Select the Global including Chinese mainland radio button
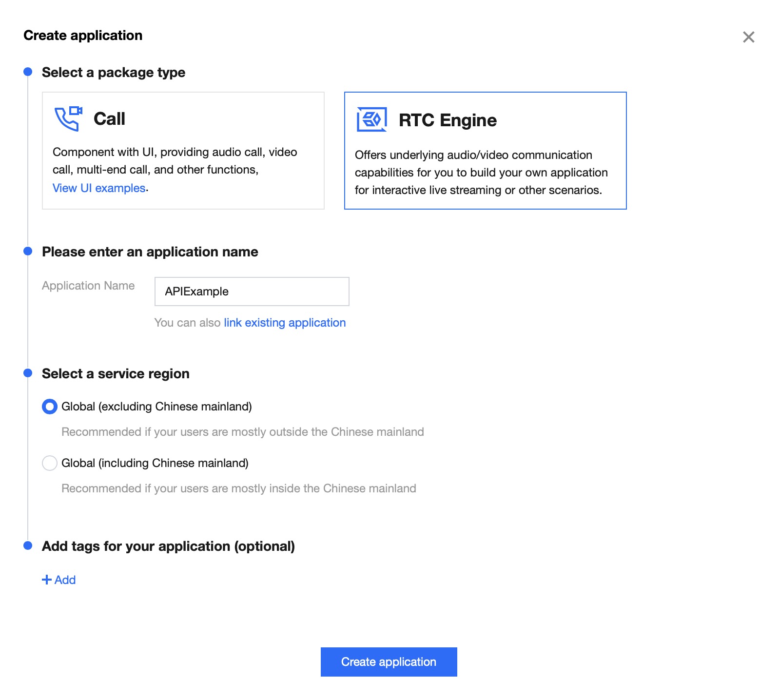The width and height of the screenshot is (779, 700). coord(50,463)
